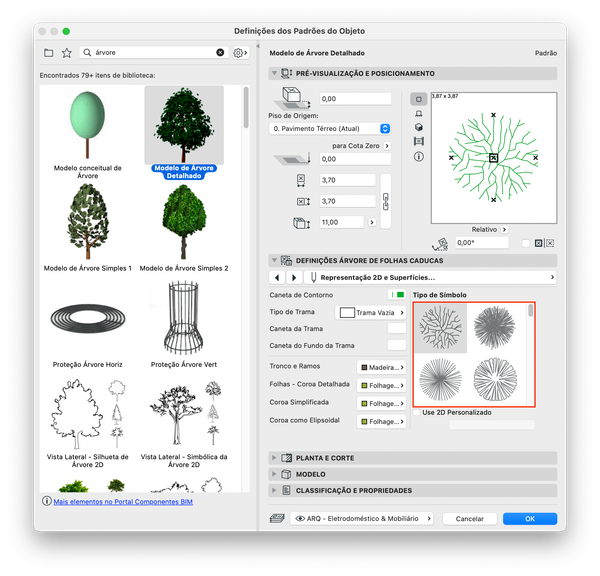Screen dimensions: 600x576
Task: Select the Proteção Árvore Vert object
Action: tap(184, 325)
